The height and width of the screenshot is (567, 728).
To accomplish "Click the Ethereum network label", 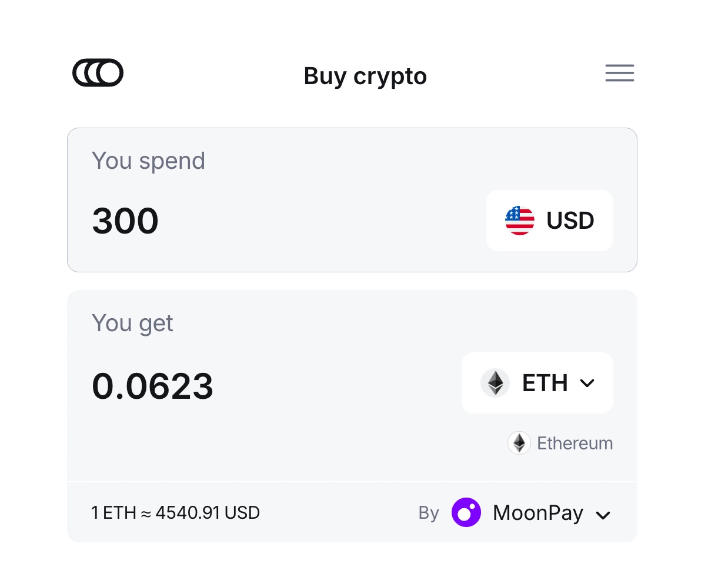I will tap(575, 443).
